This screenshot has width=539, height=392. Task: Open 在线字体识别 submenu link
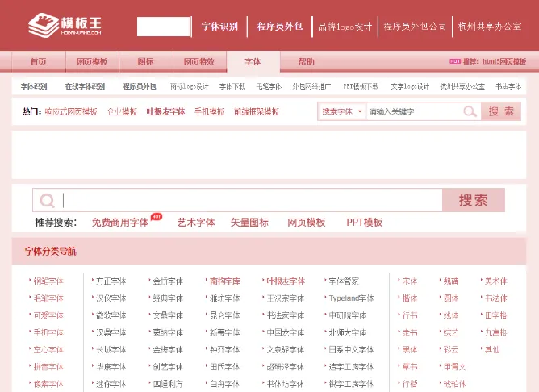coord(85,86)
